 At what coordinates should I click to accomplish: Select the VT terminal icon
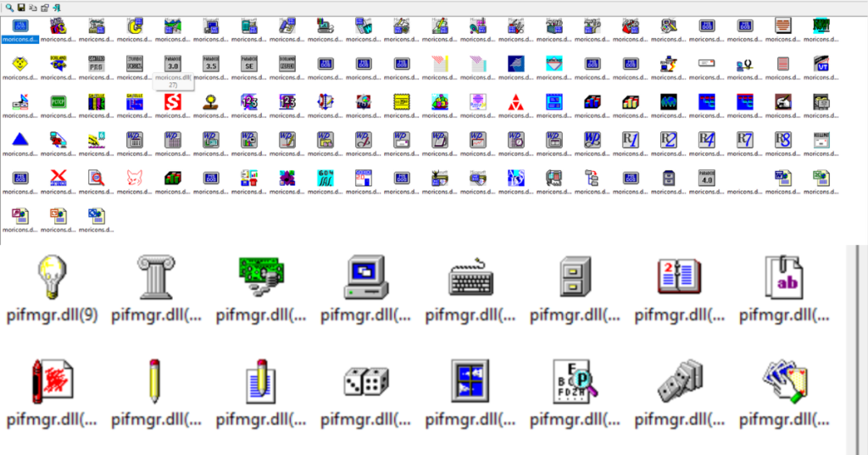tap(821, 64)
